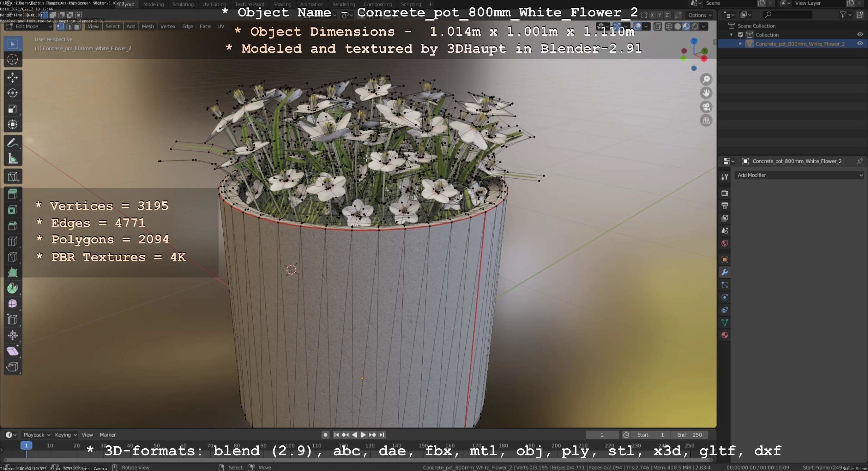Open the Playback dropdown in timeline
The image size is (868, 471).
point(36,435)
